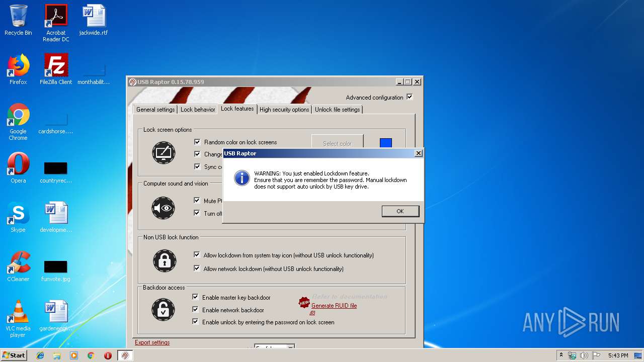Open the High security options tab
The width and height of the screenshot is (644, 362).
tap(284, 110)
